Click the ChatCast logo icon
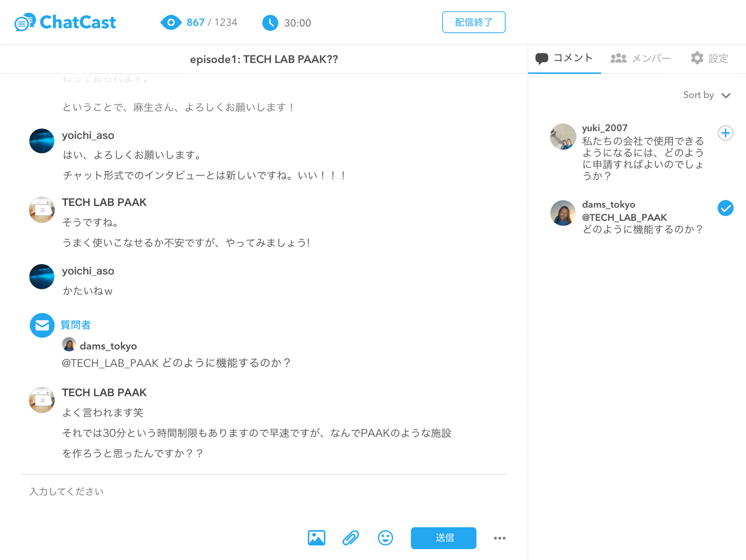This screenshot has height=560, width=746. [x=25, y=22]
